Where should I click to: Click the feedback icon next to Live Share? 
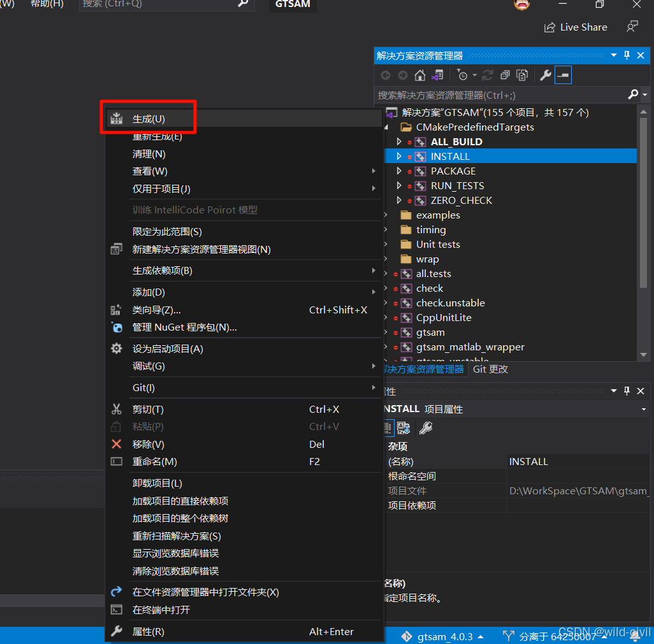(x=632, y=27)
